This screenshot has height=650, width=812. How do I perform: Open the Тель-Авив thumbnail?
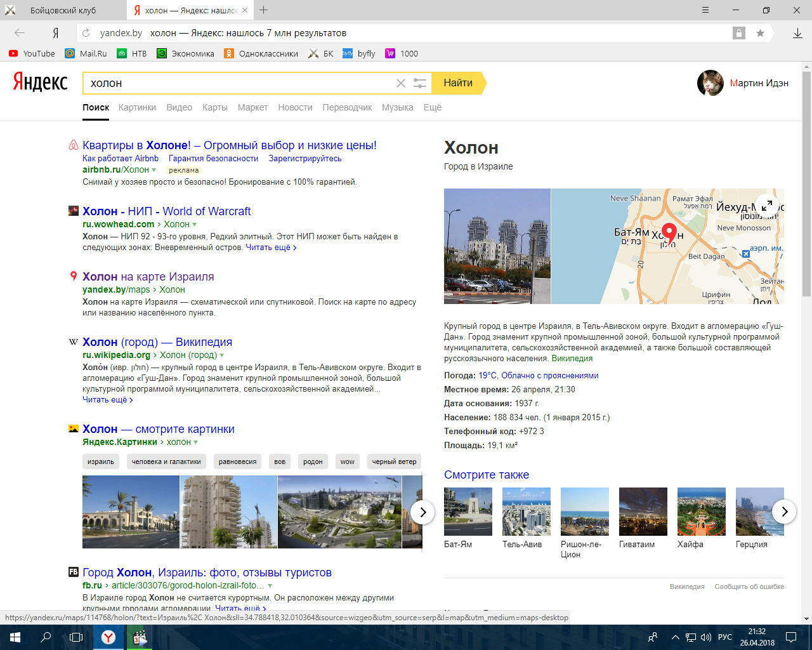point(527,512)
